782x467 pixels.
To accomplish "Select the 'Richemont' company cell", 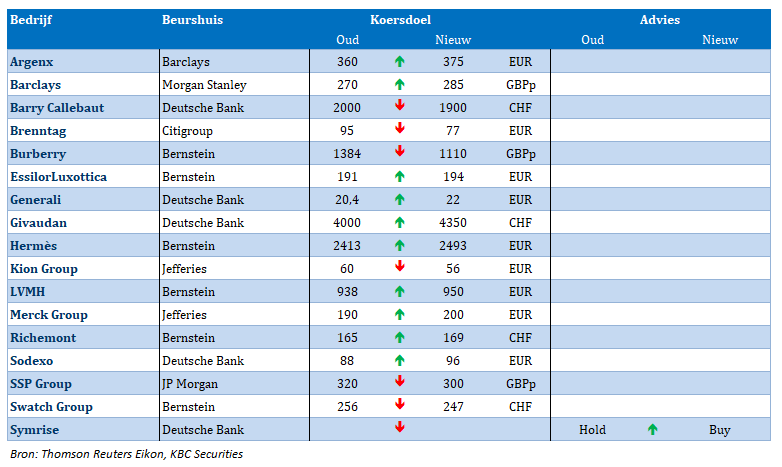I will tap(83, 337).
